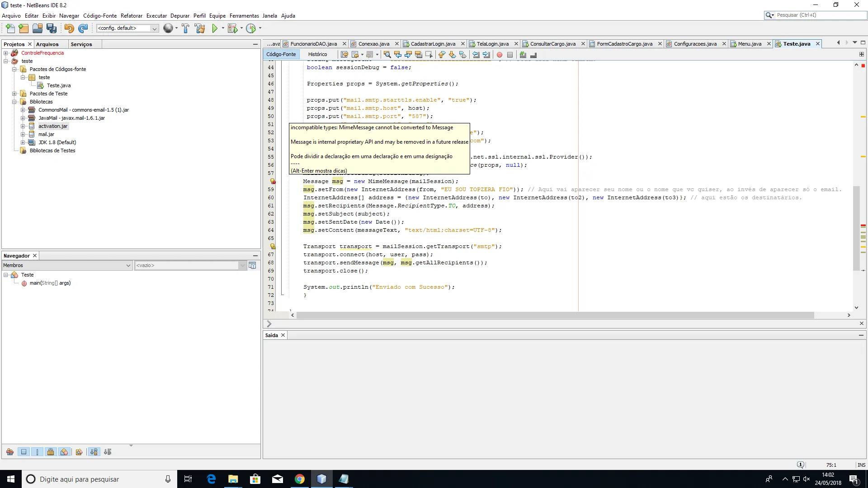Screen dimensions: 868x488
Task: Click the last edit location icon
Action: [344, 55]
